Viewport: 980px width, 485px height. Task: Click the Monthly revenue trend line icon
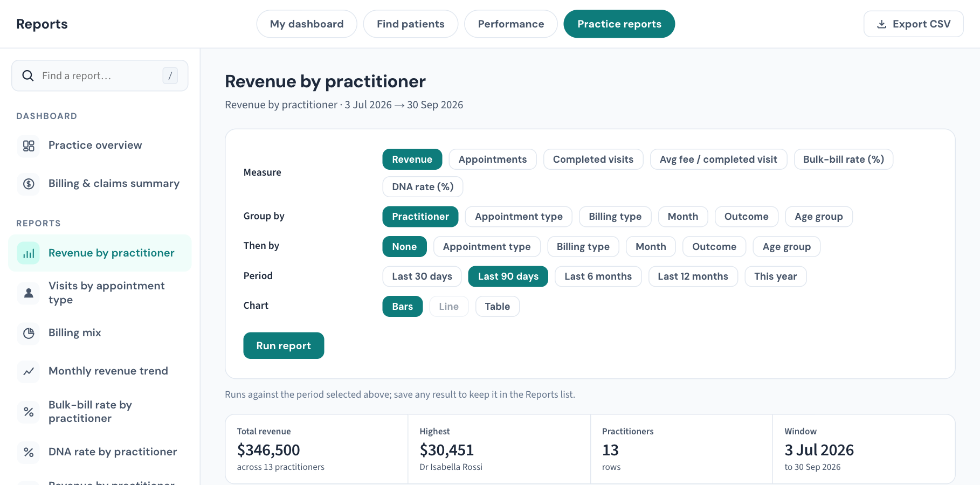pyautogui.click(x=29, y=371)
